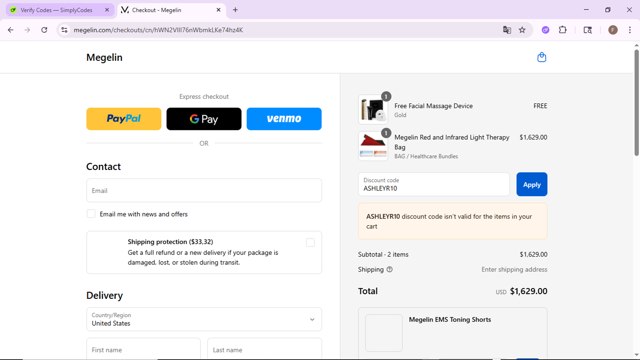Image resolution: width=640 pixels, height=360 pixels.
Task: Restore down the browser window
Action: point(608,10)
